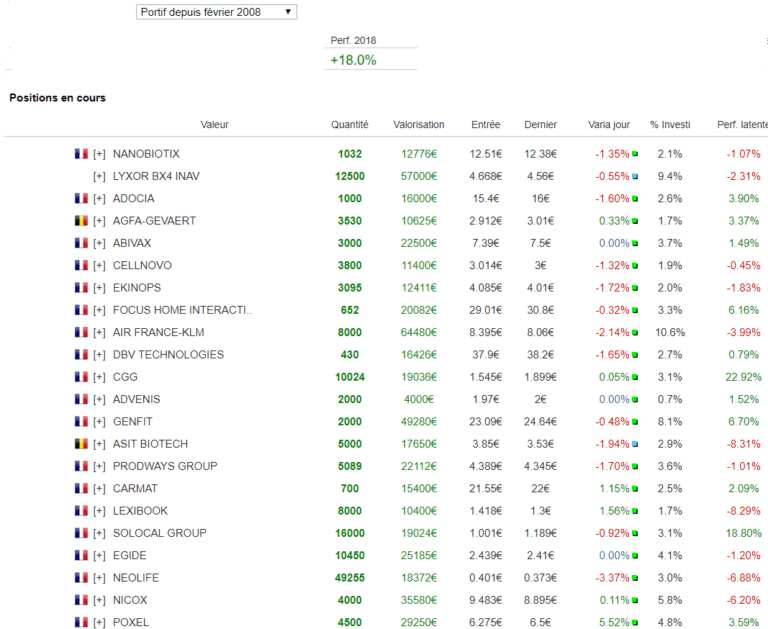
Task: Expand the [+] for ADOCIA
Action: point(99,199)
